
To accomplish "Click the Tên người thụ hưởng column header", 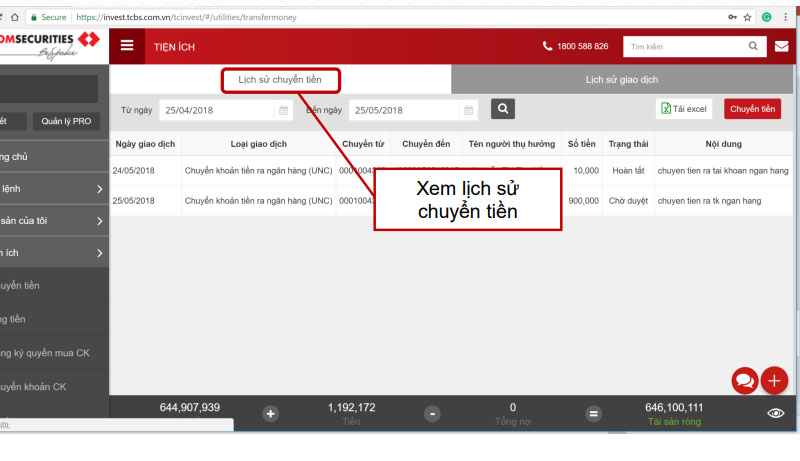I will coord(512,144).
